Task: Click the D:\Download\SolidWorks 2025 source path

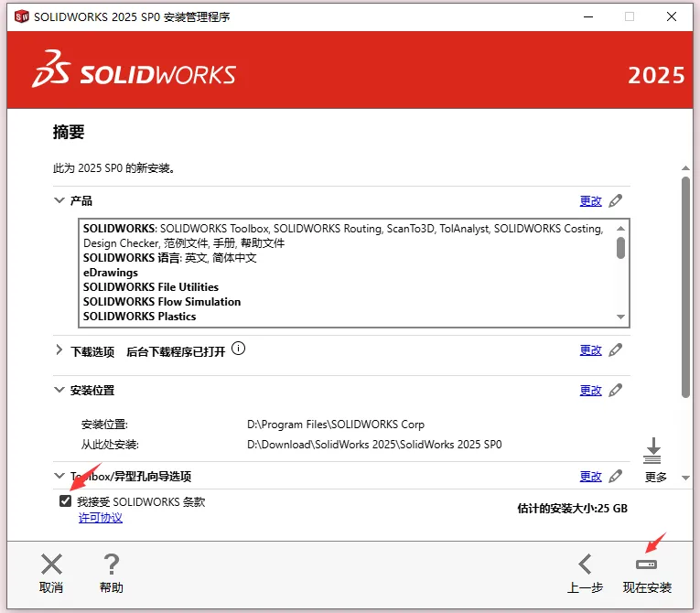Action: click(x=374, y=445)
